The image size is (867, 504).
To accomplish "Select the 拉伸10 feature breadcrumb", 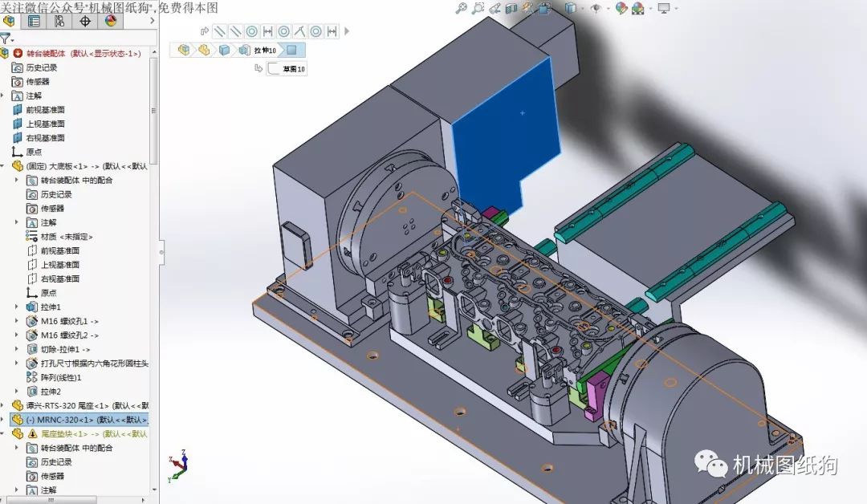I will point(258,51).
